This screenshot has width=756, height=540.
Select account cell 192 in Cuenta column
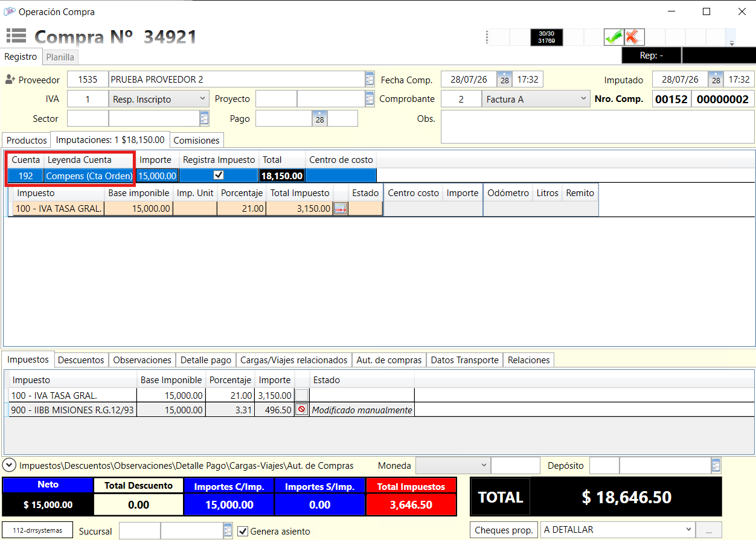click(x=25, y=176)
